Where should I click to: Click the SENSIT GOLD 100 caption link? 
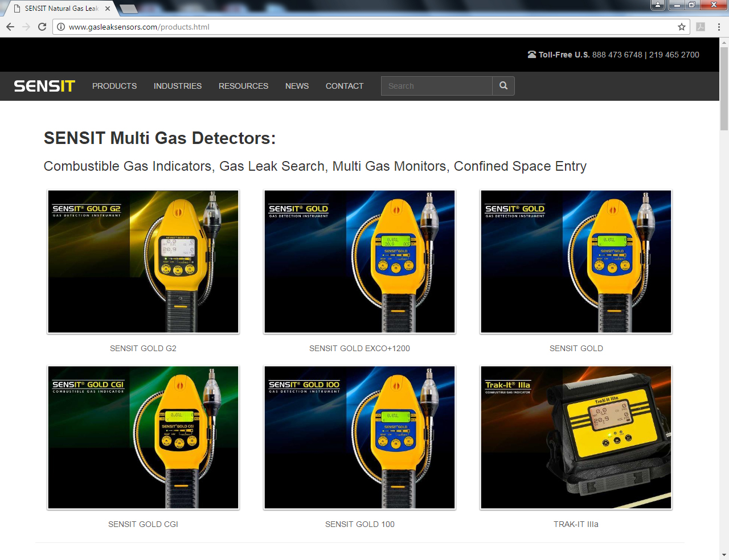tap(360, 524)
